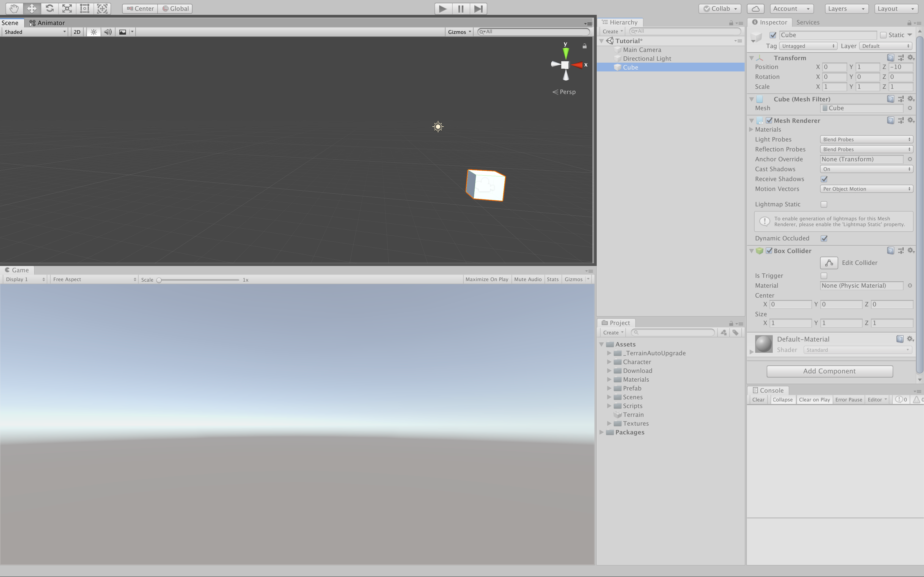The width and height of the screenshot is (924, 577).
Task: Switch to the Animator tab
Action: 47,23
